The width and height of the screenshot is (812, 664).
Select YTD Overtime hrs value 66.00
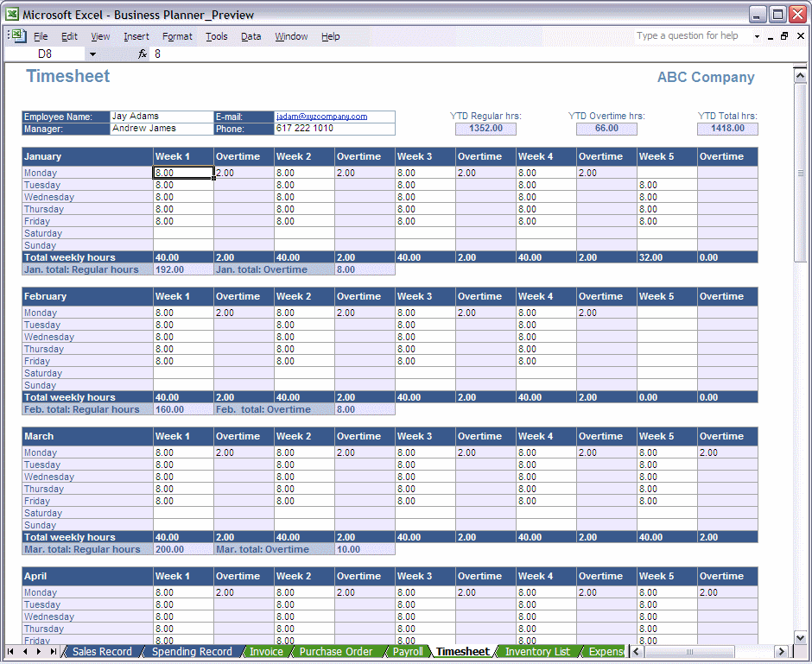pyautogui.click(x=606, y=129)
